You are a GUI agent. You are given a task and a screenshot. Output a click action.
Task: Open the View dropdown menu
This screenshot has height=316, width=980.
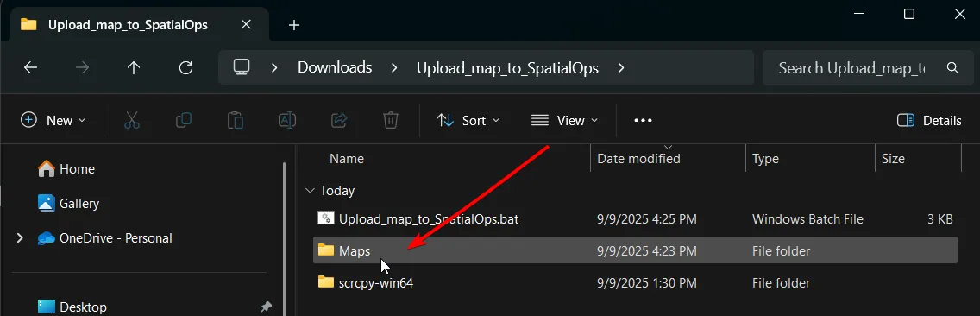point(564,120)
